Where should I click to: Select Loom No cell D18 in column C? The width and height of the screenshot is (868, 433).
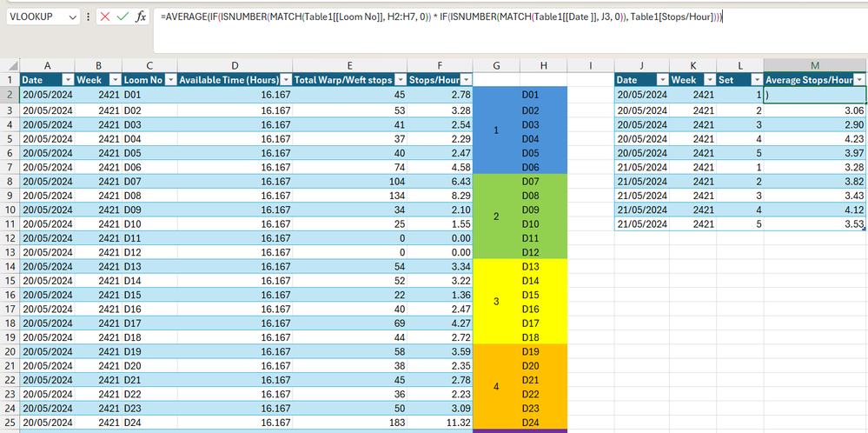pos(149,337)
